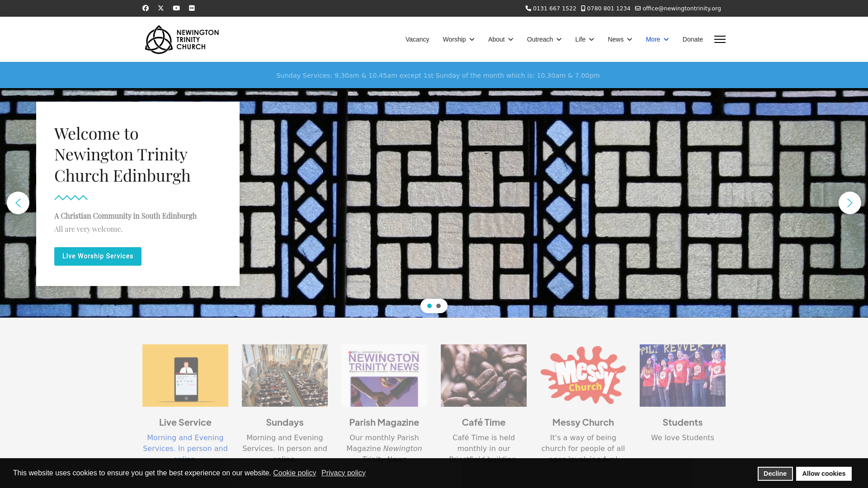Open the hamburger off-canvas menu

(x=720, y=39)
